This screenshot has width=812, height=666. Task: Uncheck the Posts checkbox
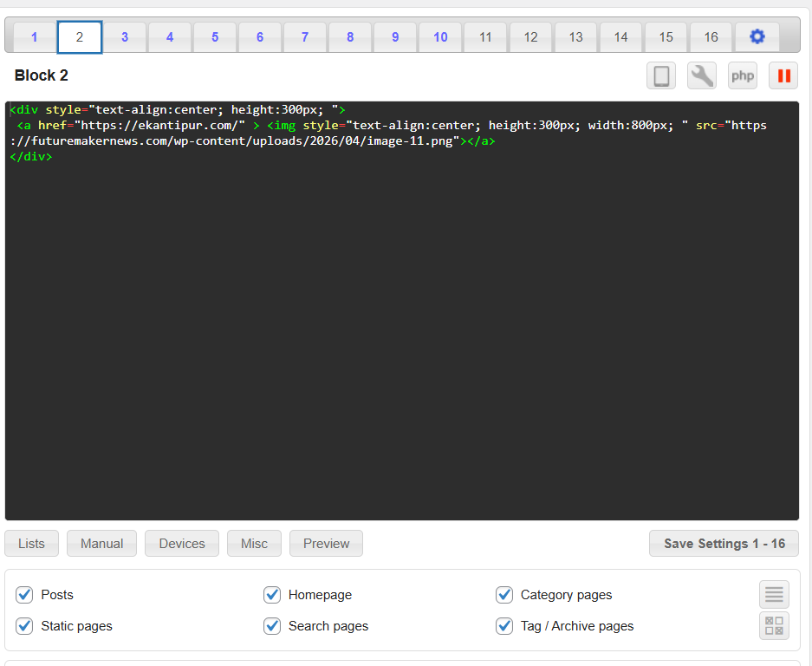[25, 595]
